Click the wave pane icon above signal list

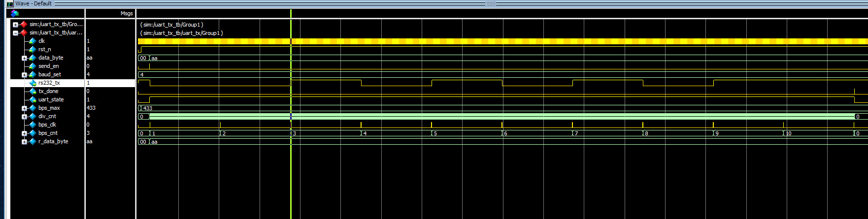tap(14, 13)
